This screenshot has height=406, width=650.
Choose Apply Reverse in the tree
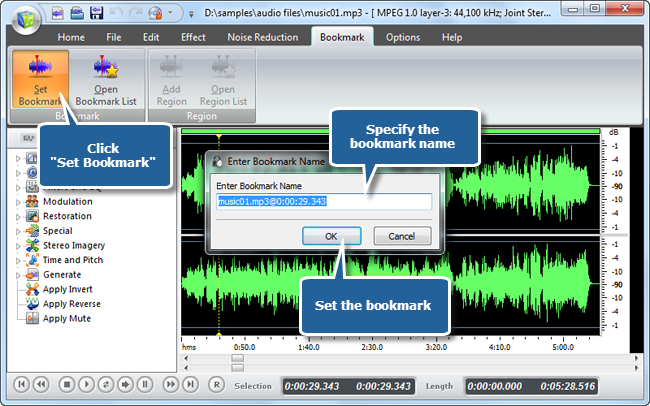(x=72, y=304)
